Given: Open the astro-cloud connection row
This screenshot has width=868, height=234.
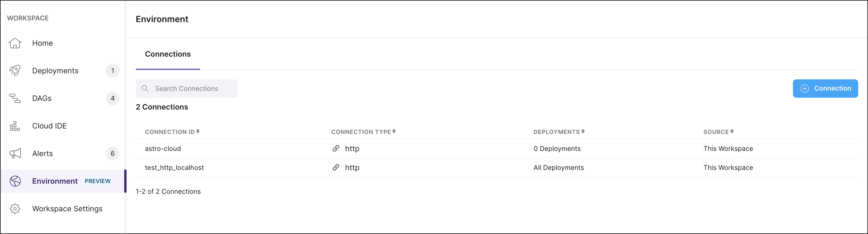Looking at the screenshot, I should coord(163,149).
